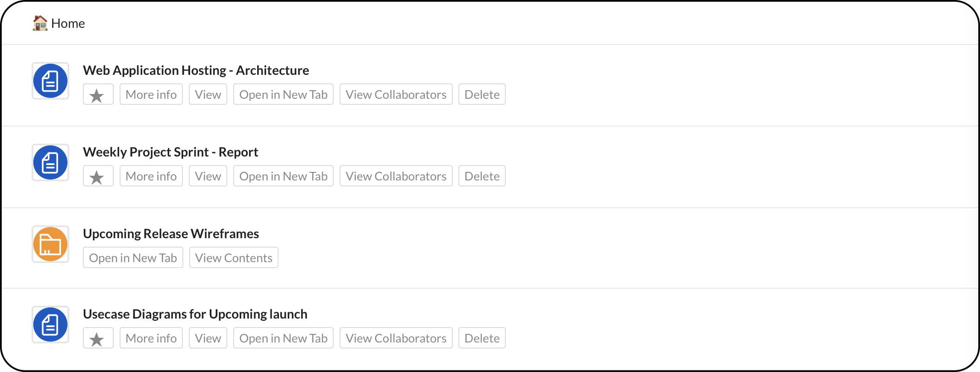The width and height of the screenshot is (980, 372).
Task: Click the Home house icon
Action: [40, 23]
